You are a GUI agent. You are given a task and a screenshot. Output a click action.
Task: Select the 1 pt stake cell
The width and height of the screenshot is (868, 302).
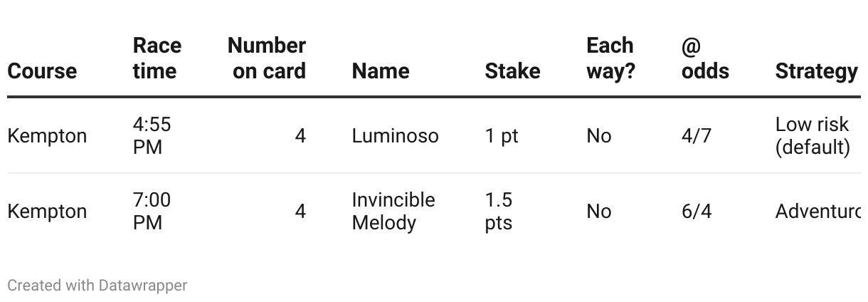(502, 136)
